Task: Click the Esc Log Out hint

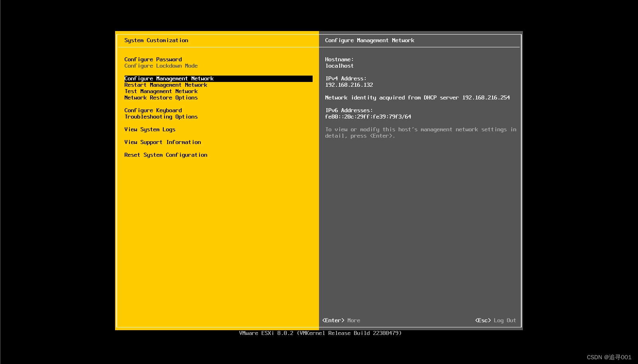Action: 495,321
